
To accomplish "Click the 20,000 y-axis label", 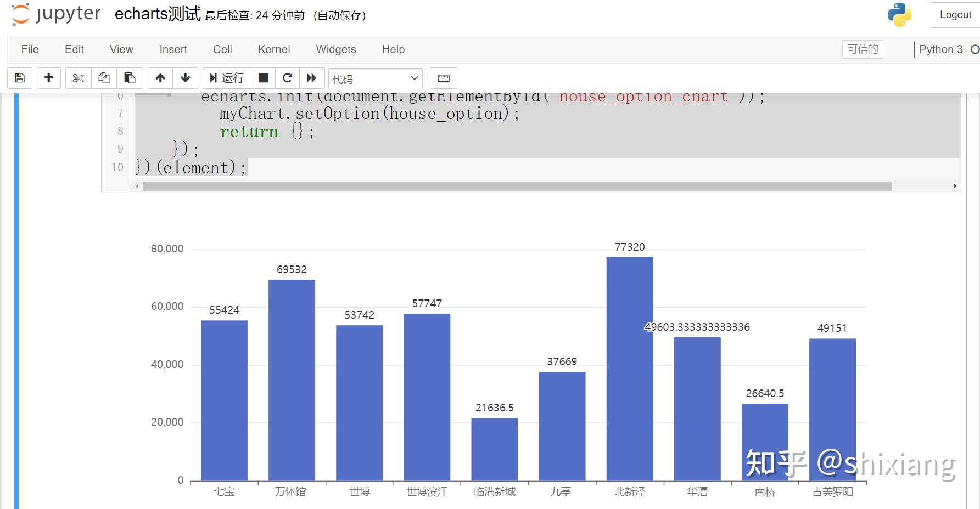I will [x=167, y=422].
